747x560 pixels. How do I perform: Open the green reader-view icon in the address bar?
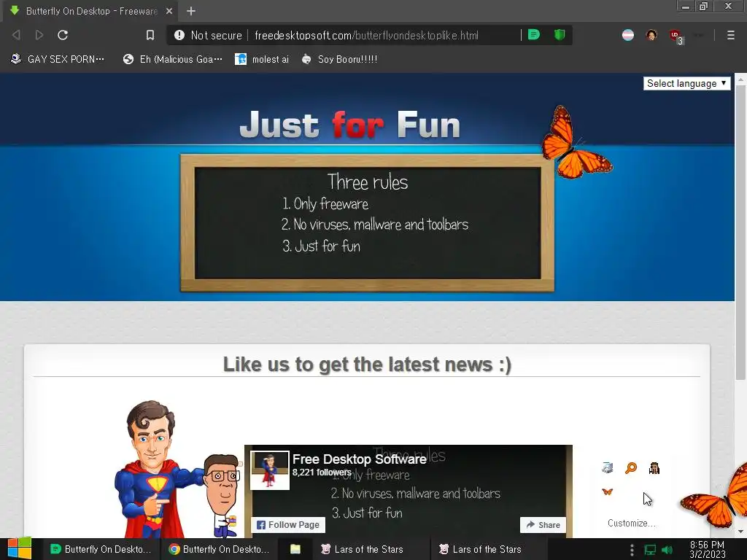point(534,35)
